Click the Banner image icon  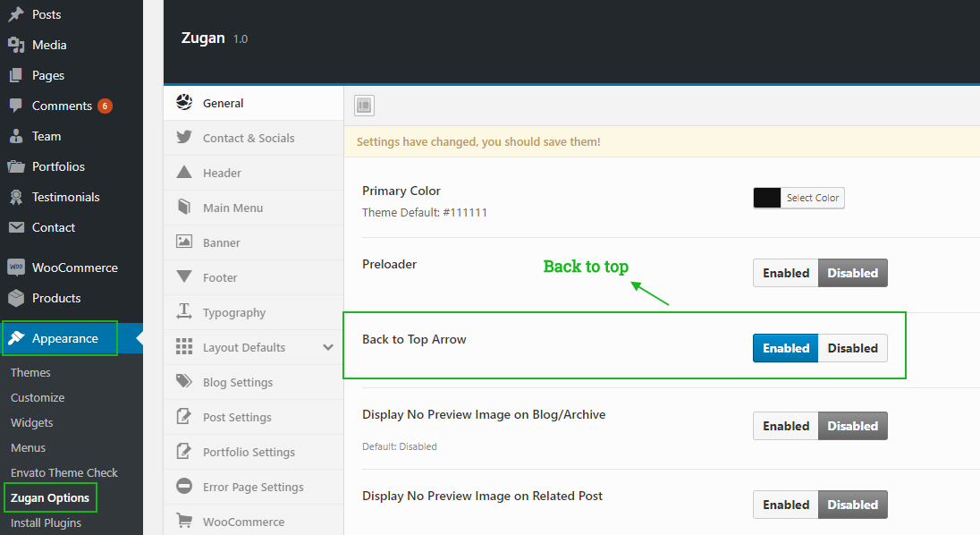coord(184,242)
